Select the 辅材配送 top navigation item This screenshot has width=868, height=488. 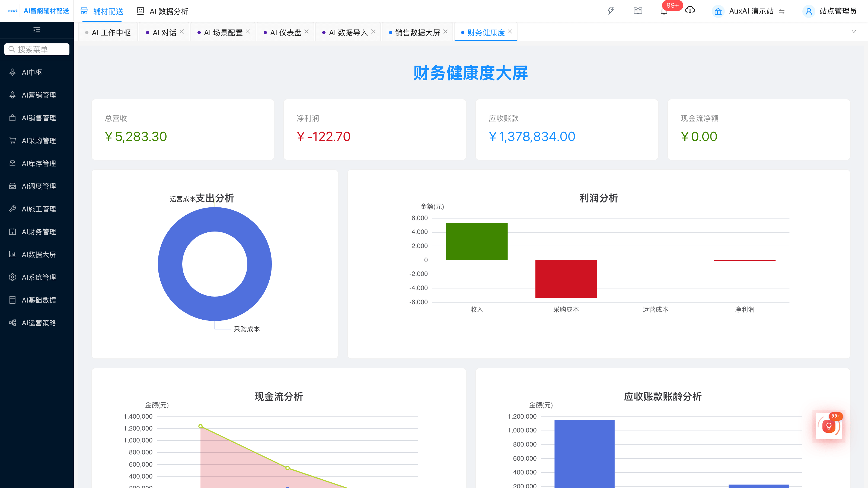tap(102, 11)
